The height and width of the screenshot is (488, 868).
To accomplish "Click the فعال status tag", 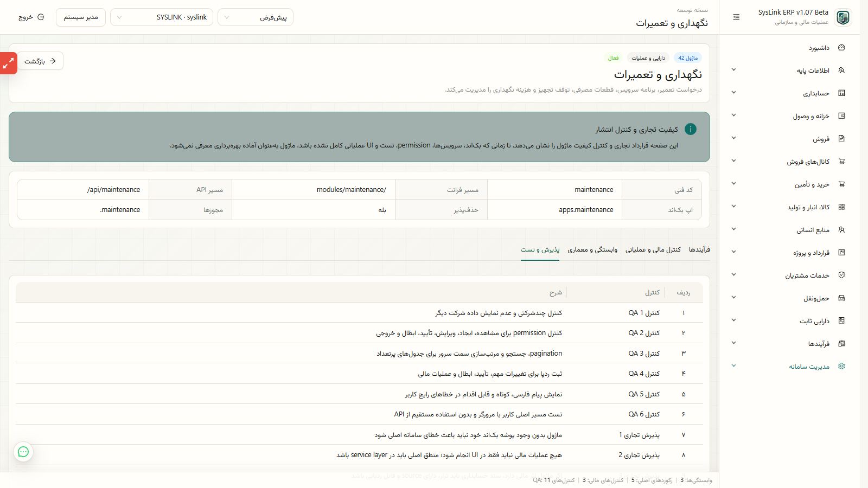I will click(613, 58).
